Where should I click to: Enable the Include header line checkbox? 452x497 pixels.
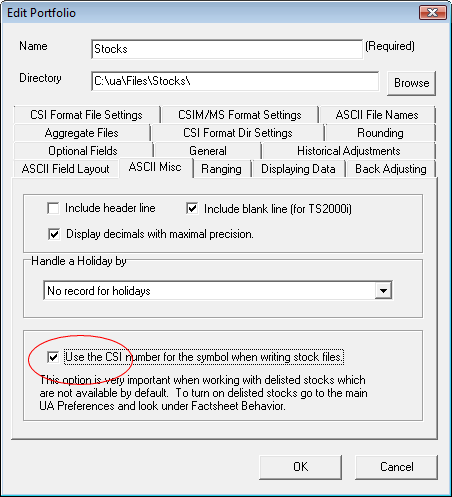click(x=53, y=208)
